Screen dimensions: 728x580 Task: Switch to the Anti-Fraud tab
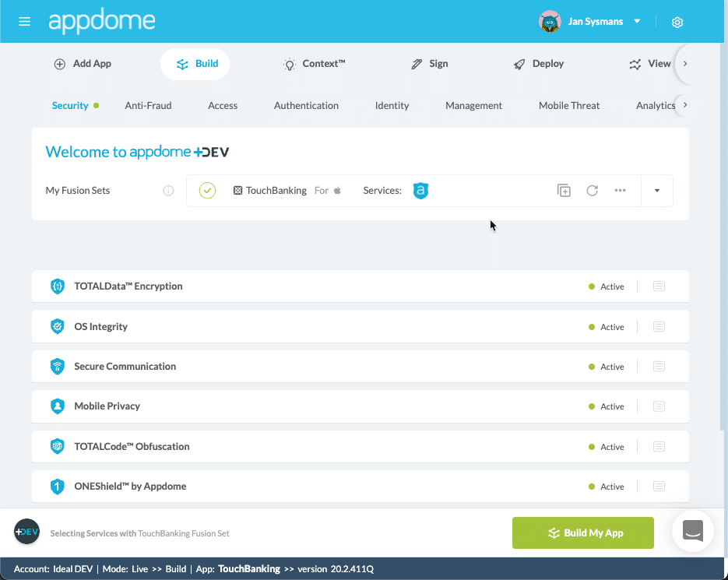[x=148, y=105]
